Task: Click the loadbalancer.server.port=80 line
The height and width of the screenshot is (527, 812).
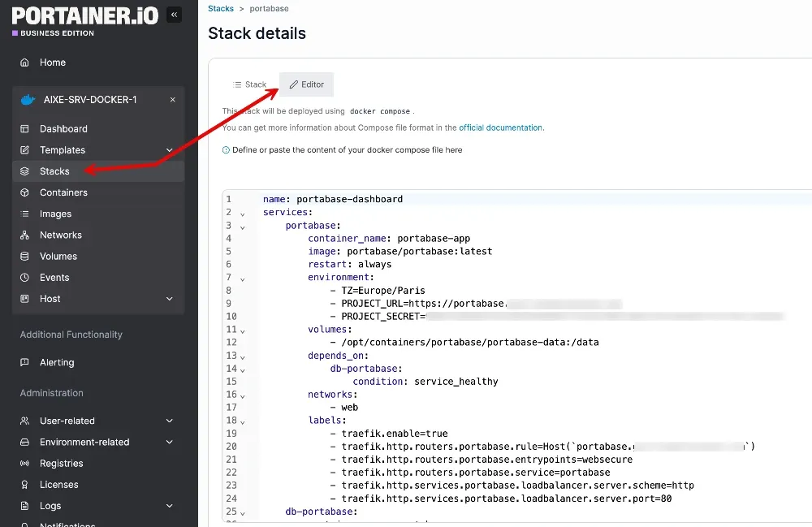Action: click(501, 499)
